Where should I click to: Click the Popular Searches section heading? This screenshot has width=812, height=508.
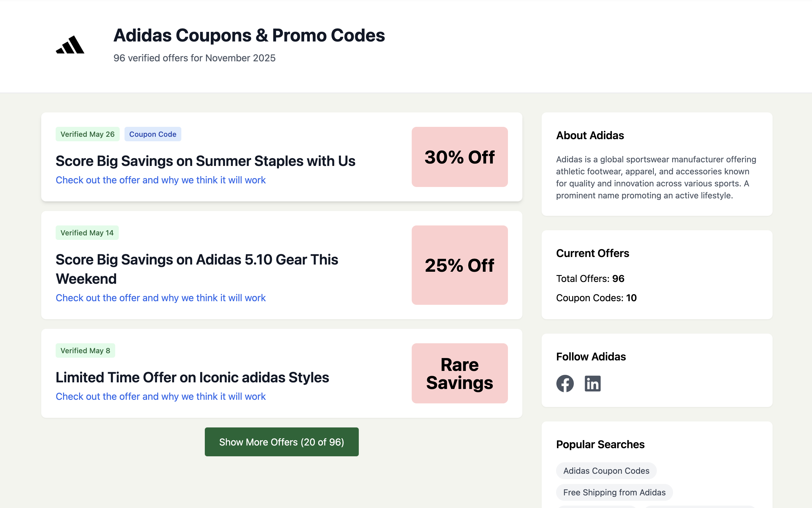click(600, 444)
